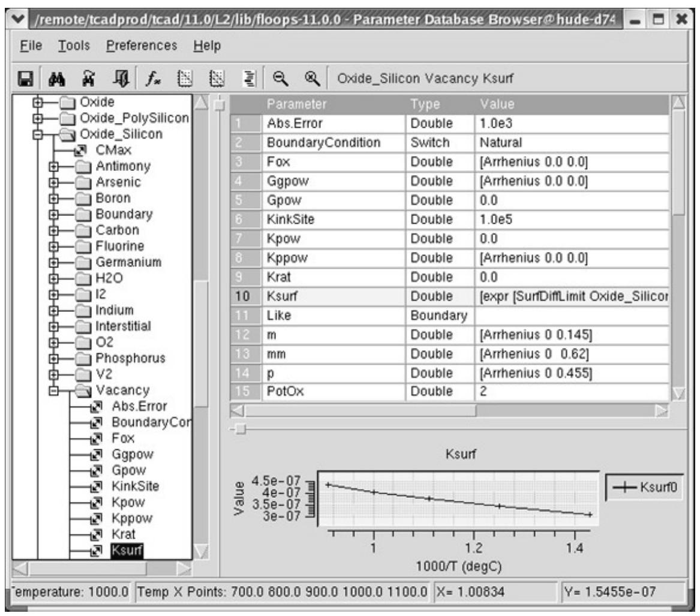Click the binoculars Find icon
The height and width of the screenshot is (616, 700).
(57, 79)
